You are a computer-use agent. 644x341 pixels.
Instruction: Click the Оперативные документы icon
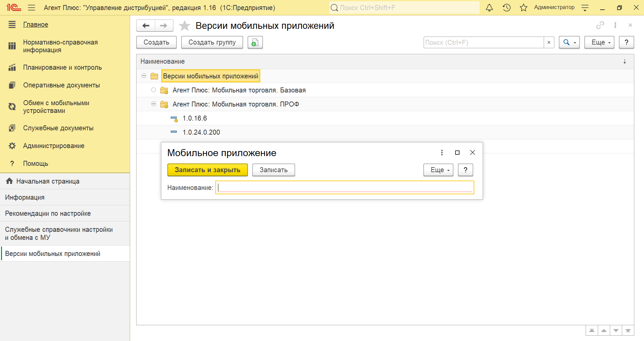coord(12,85)
